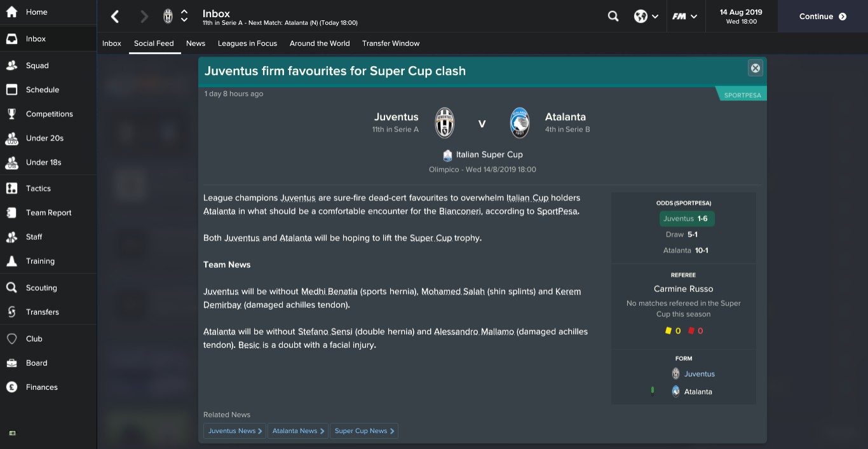Expand the FM menu dropdown
Screen dimensions: 868x449
pyautogui.click(x=685, y=17)
